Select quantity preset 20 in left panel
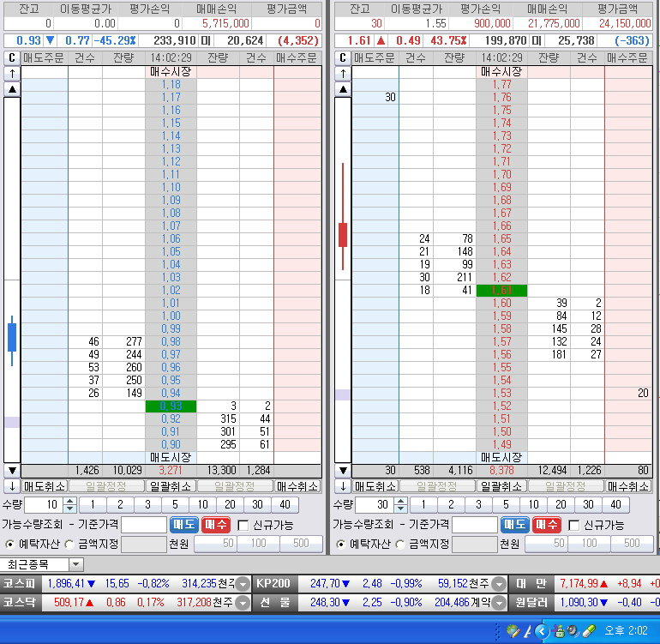Screen dimensions: 660x644 [x=230, y=505]
